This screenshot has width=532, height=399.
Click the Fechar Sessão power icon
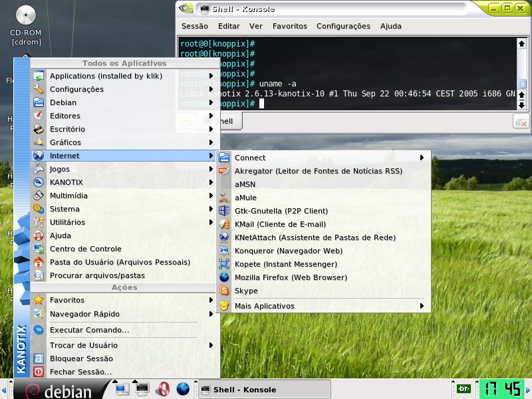coord(39,372)
